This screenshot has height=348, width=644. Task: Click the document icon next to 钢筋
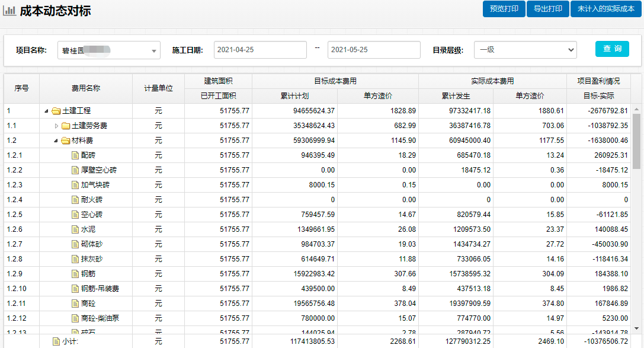coord(75,274)
